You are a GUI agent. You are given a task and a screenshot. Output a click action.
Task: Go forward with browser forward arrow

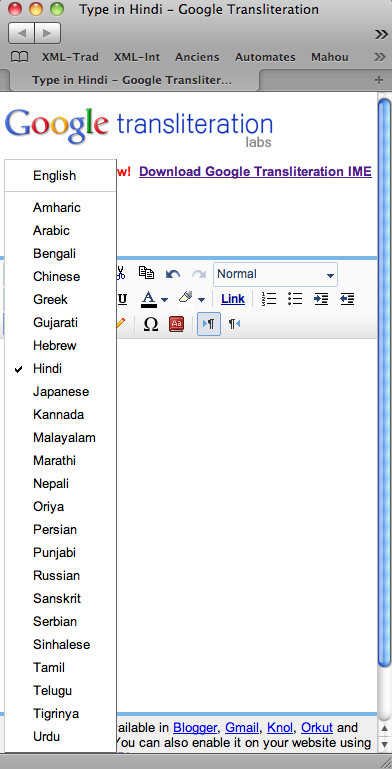point(48,33)
